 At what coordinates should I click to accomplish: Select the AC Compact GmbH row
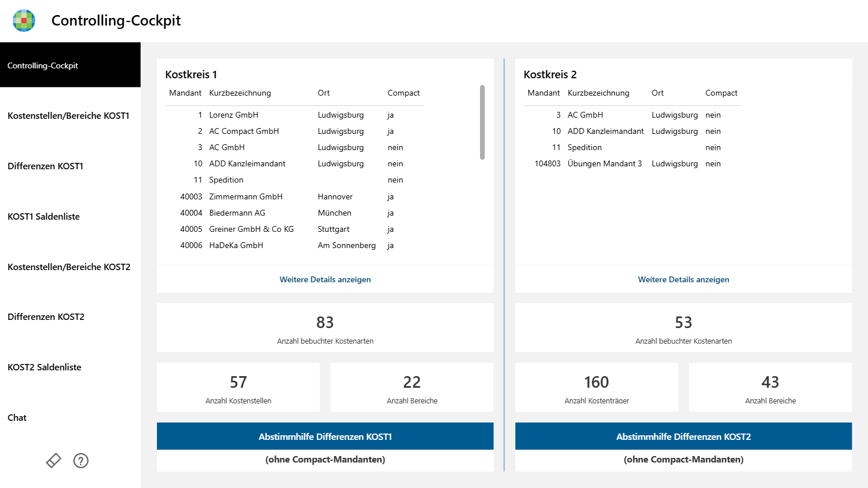(x=295, y=131)
